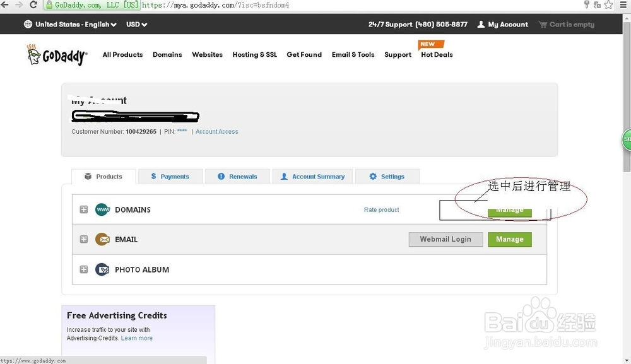Click the PIN **** link
Image resolution: width=631 pixels, height=364 pixels.
182,131
